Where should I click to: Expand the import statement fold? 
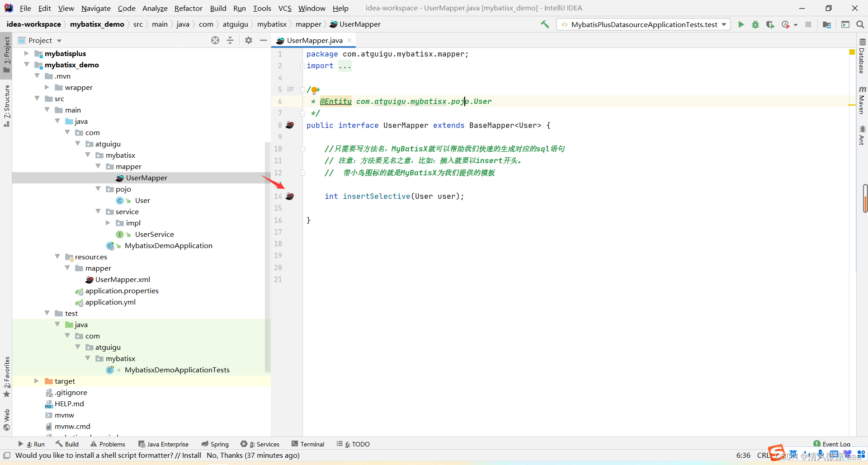[302, 66]
